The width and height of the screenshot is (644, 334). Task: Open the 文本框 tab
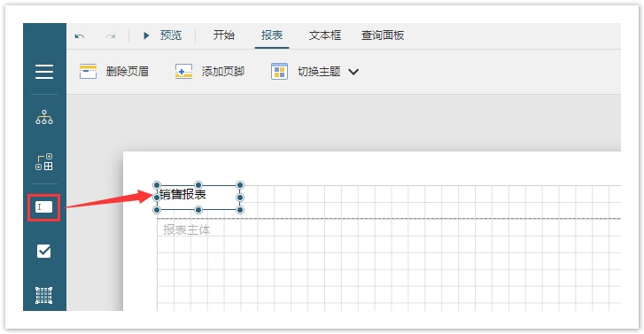(x=325, y=35)
